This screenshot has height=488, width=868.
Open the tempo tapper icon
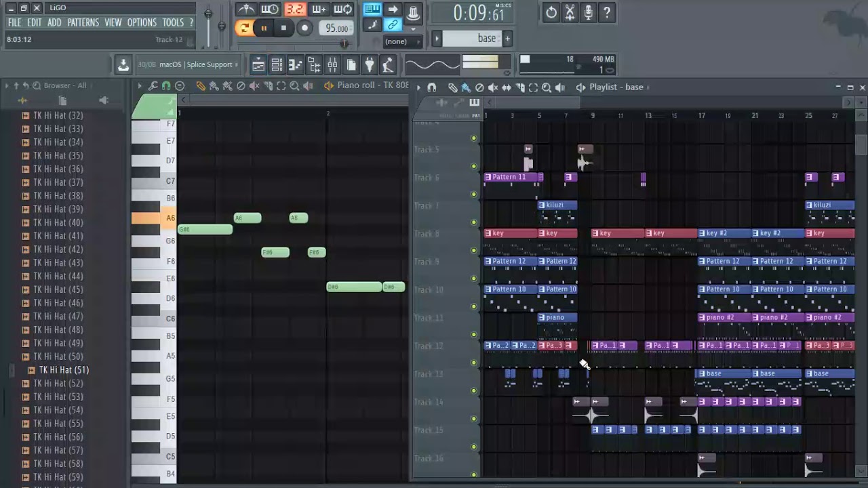[x=388, y=65]
